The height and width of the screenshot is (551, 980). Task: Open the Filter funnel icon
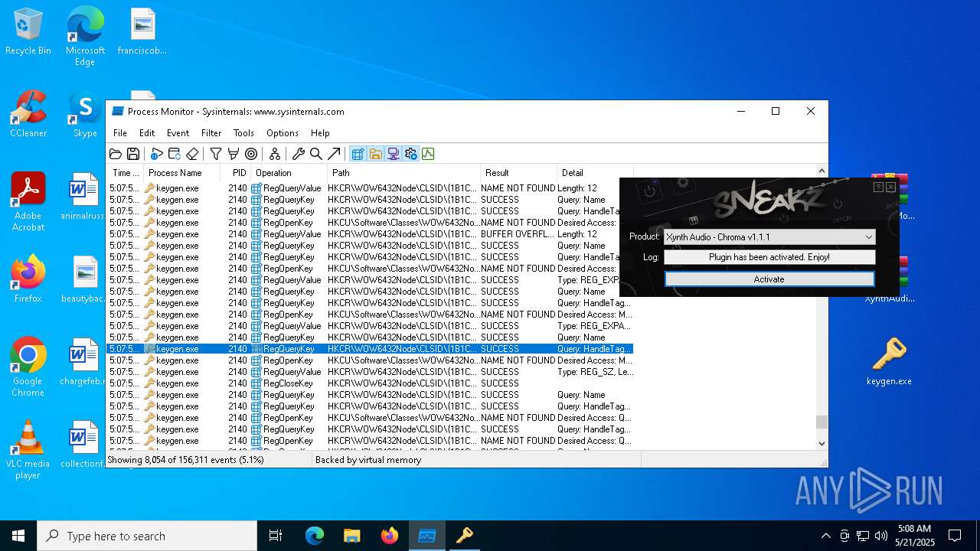pos(216,154)
